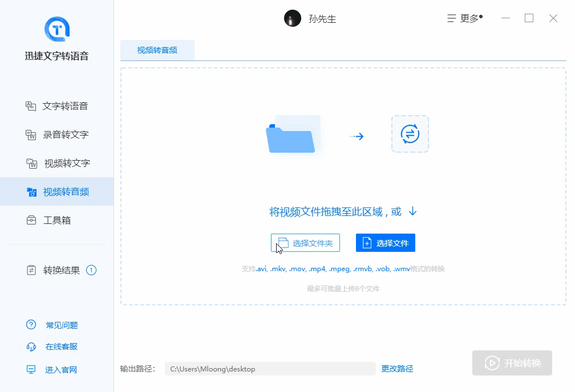Open 在线客服 support link
575x392 pixels.
click(x=61, y=346)
